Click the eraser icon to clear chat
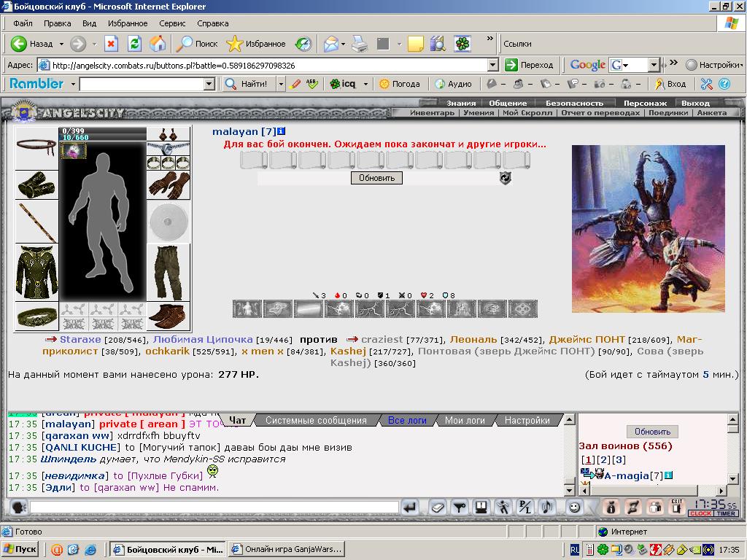Viewport: 747px width, 560px height. [x=438, y=507]
